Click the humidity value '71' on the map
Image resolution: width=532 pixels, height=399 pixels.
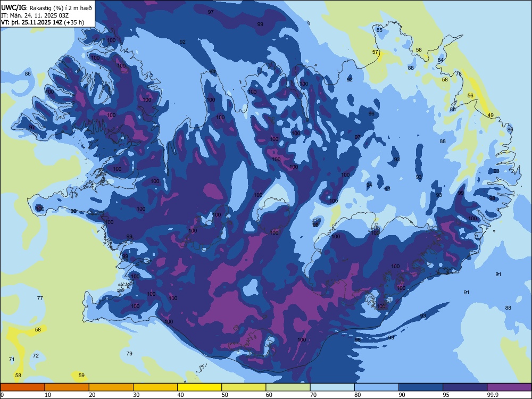pyautogui.click(x=12, y=359)
